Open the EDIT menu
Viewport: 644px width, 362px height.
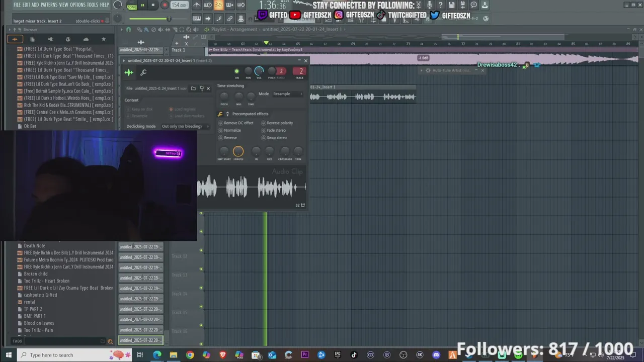tap(26, 5)
